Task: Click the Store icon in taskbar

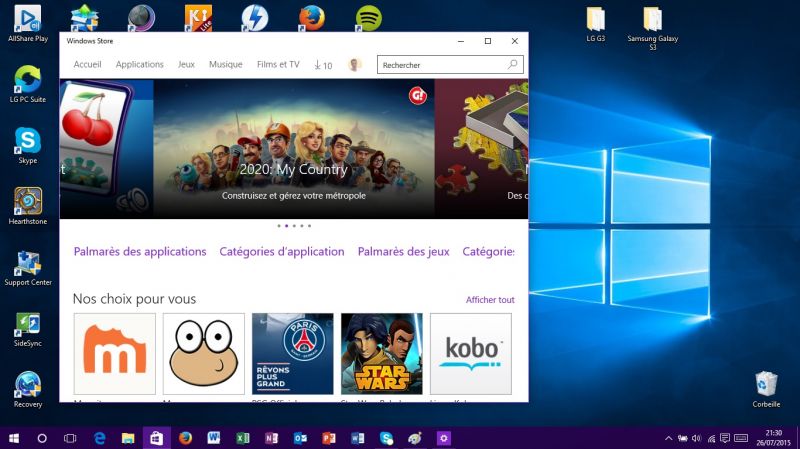Action: click(157, 438)
